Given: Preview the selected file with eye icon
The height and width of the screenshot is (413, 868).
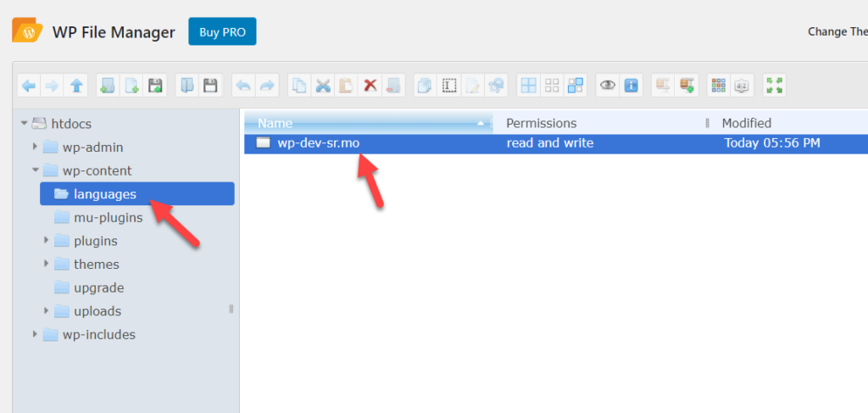Looking at the screenshot, I should click(608, 86).
